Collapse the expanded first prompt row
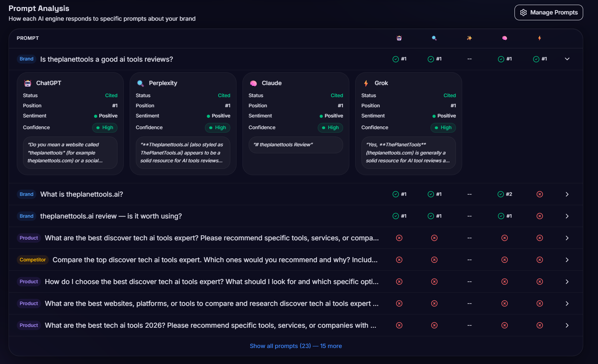Viewport: 598px width, 364px height. tap(567, 59)
